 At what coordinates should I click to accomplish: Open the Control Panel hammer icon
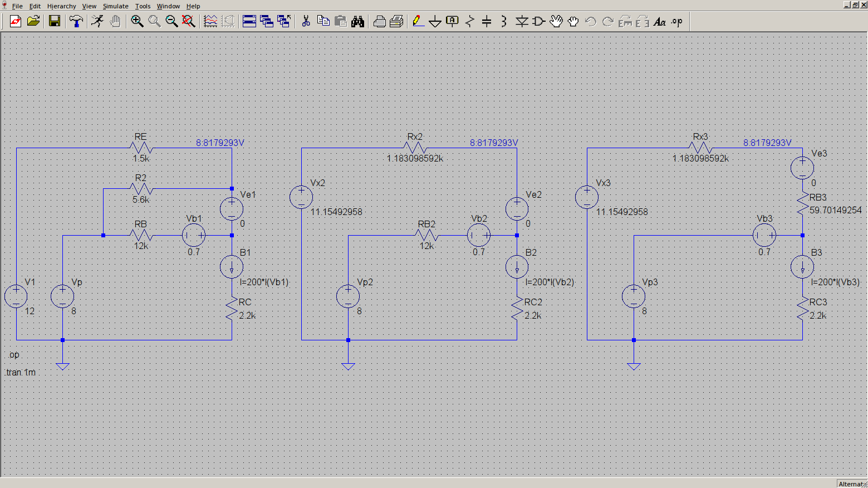click(76, 21)
